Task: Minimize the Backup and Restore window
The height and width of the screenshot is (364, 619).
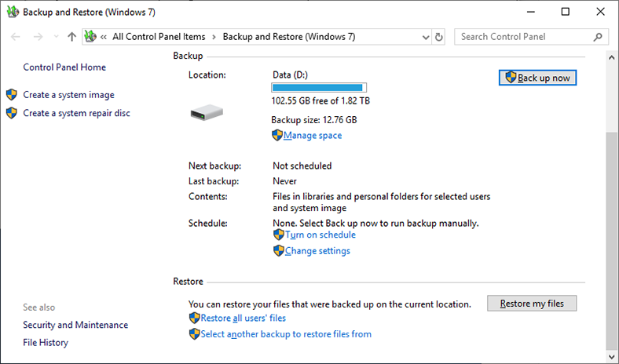Action: [x=530, y=12]
